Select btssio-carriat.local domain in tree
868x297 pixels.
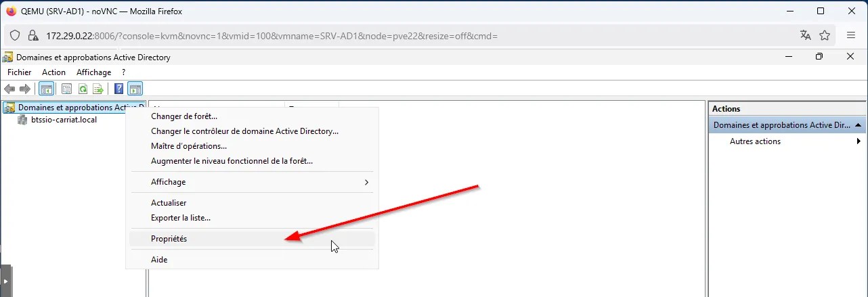pyautogui.click(x=64, y=120)
